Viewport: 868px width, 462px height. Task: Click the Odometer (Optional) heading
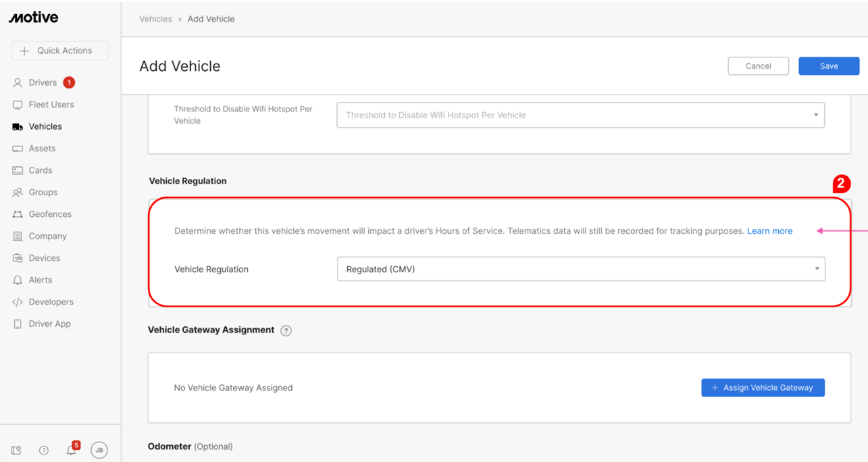190,446
